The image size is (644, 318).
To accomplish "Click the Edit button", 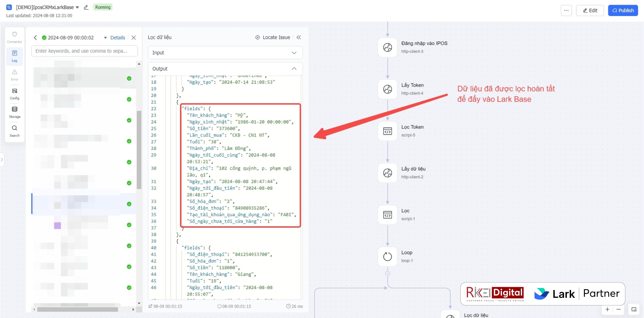I will tap(590, 11).
